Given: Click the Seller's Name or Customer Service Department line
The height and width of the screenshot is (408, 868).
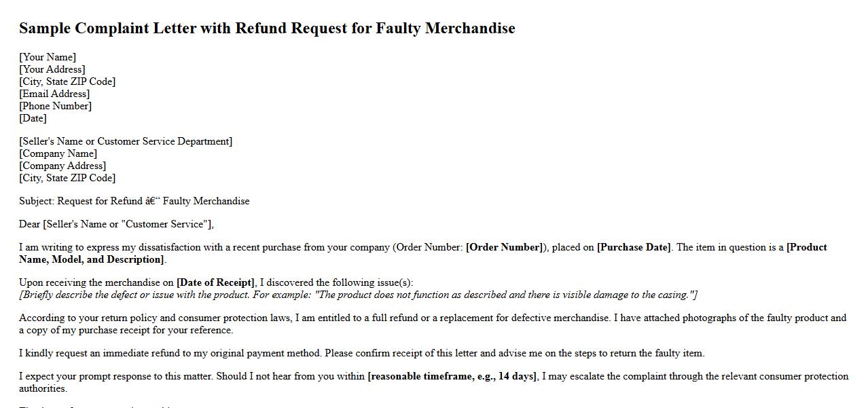Looking at the screenshot, I should (126, 141).
